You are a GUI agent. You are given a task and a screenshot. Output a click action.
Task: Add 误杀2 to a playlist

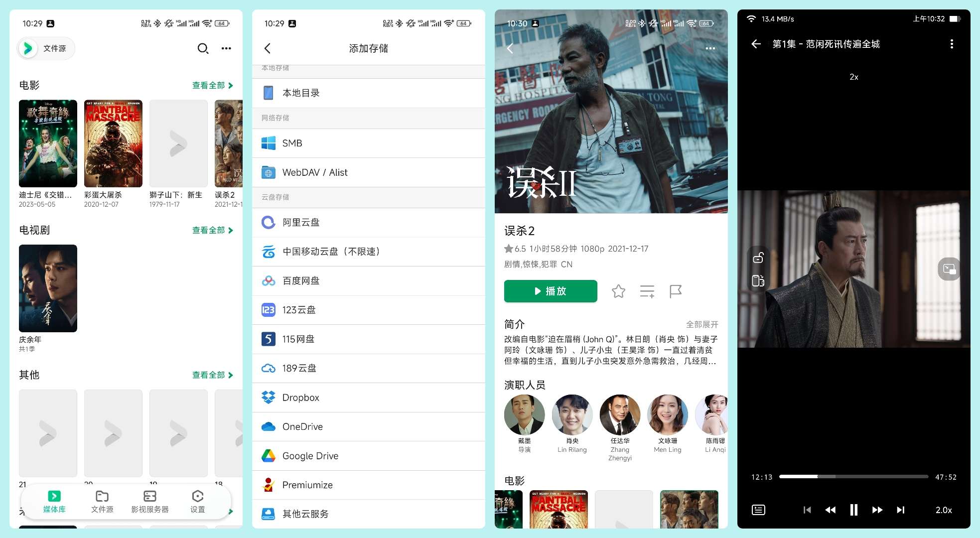click(647, 291)
